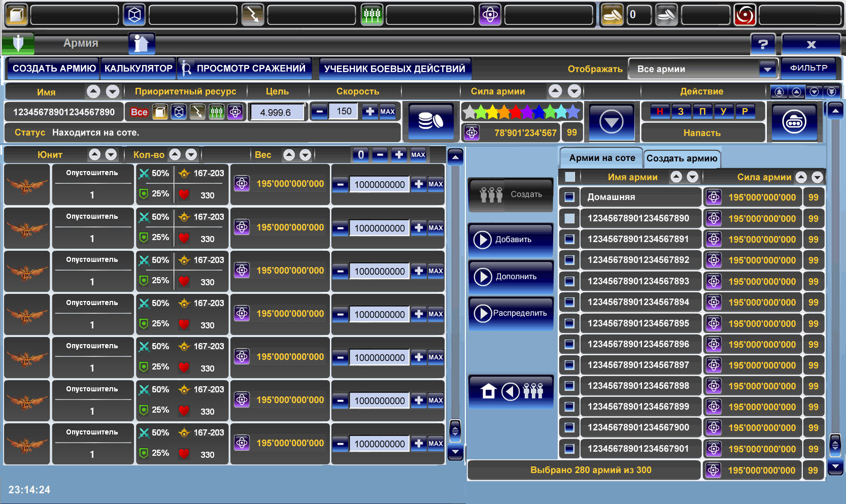Open the help question mark button

tap(763, 45)
